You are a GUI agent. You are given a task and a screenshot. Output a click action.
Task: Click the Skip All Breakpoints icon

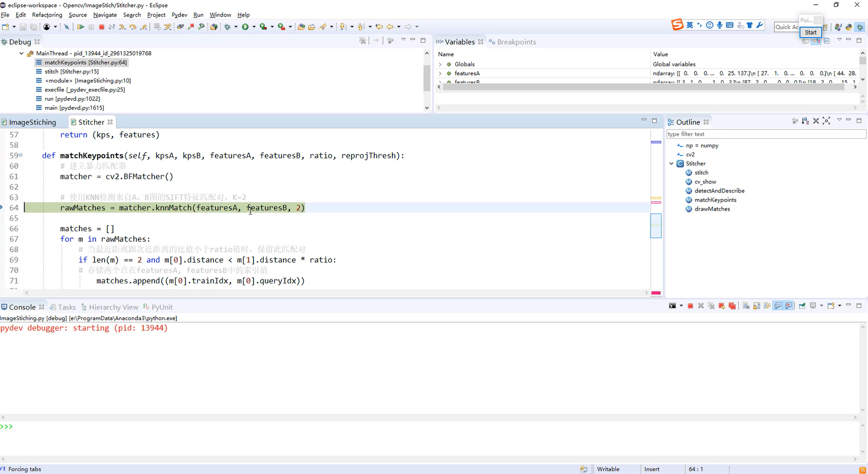pyautogui.click(x=67, y=27)
